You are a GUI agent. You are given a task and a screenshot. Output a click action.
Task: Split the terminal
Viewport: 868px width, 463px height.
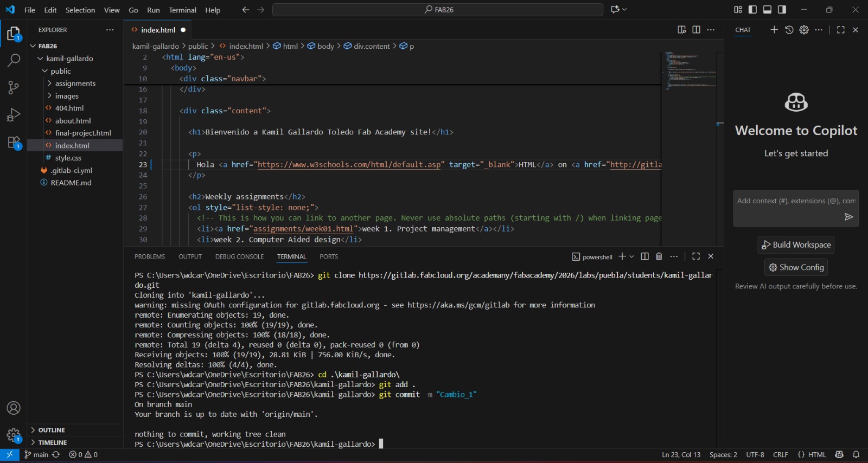click(x=644, y=256)
